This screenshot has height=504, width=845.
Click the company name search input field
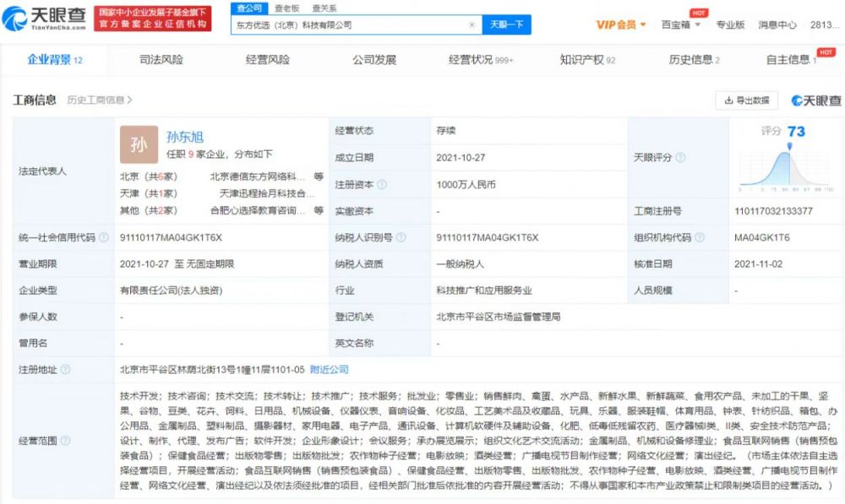(351, 25)
